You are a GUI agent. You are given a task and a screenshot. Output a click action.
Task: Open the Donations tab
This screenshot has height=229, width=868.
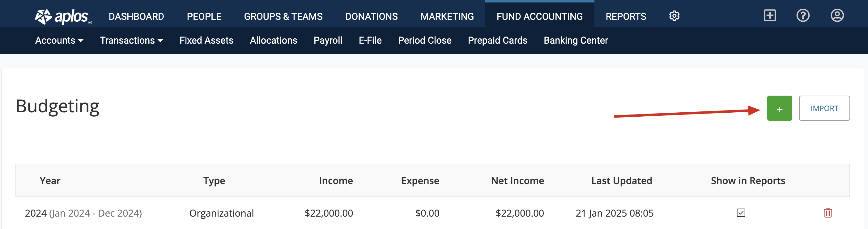pyautogui.click(x=371, y=16)
